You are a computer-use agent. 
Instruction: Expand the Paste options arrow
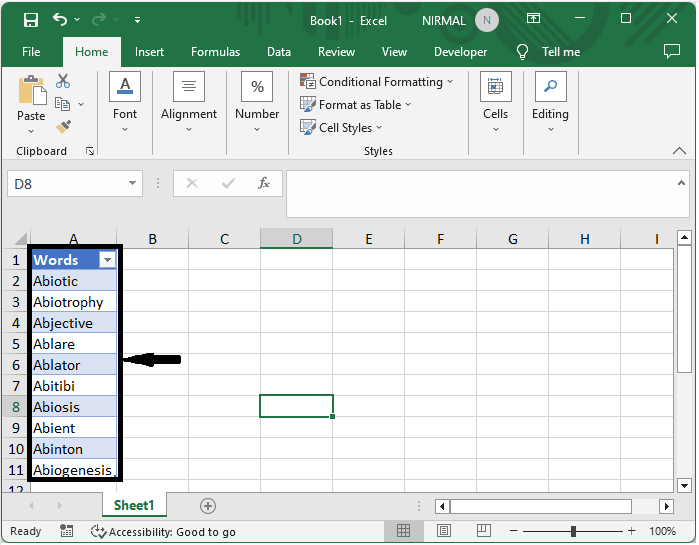[x=31, y=131]
